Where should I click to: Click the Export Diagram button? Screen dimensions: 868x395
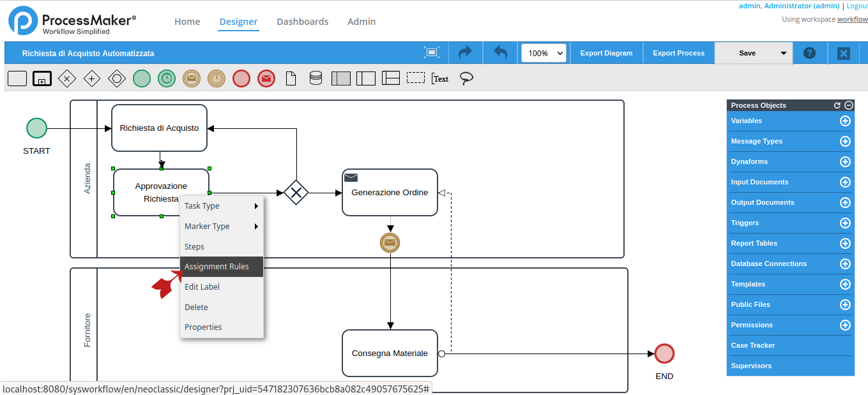point(605,53)
